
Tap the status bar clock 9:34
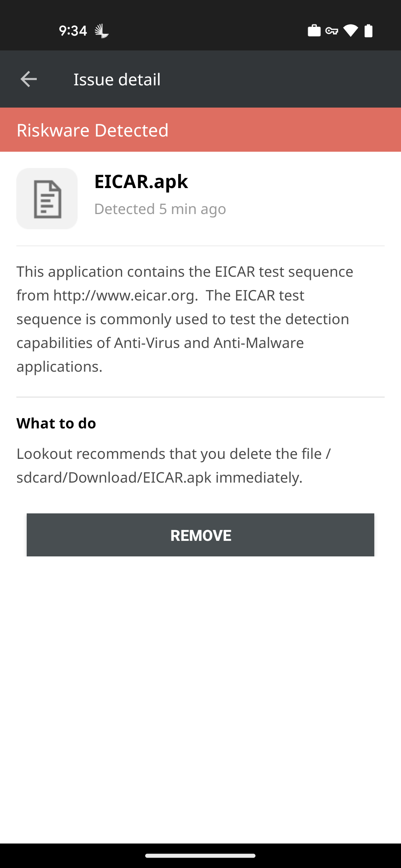pyautogui.click(x=73, y=31)
